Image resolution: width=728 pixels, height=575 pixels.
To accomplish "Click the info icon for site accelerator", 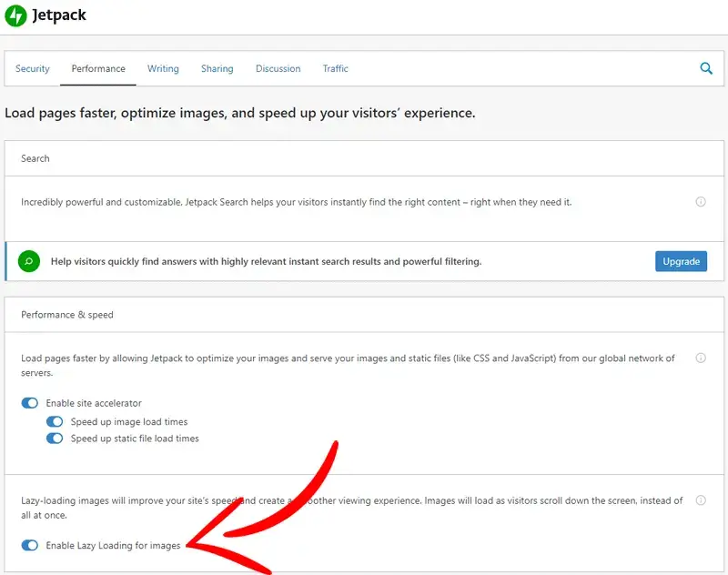I will [701, 358].
